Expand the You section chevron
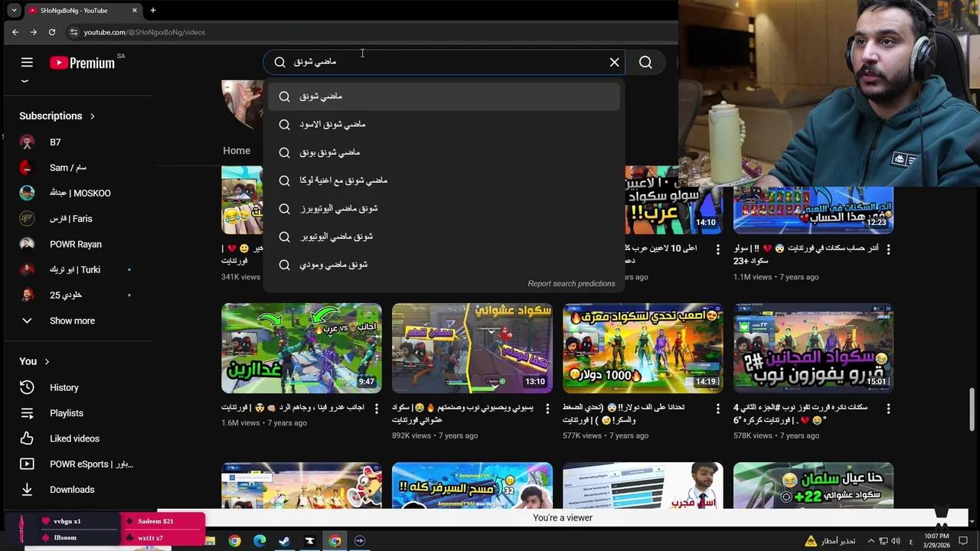This screenshot has width=980, height=551. click(47, 361)
